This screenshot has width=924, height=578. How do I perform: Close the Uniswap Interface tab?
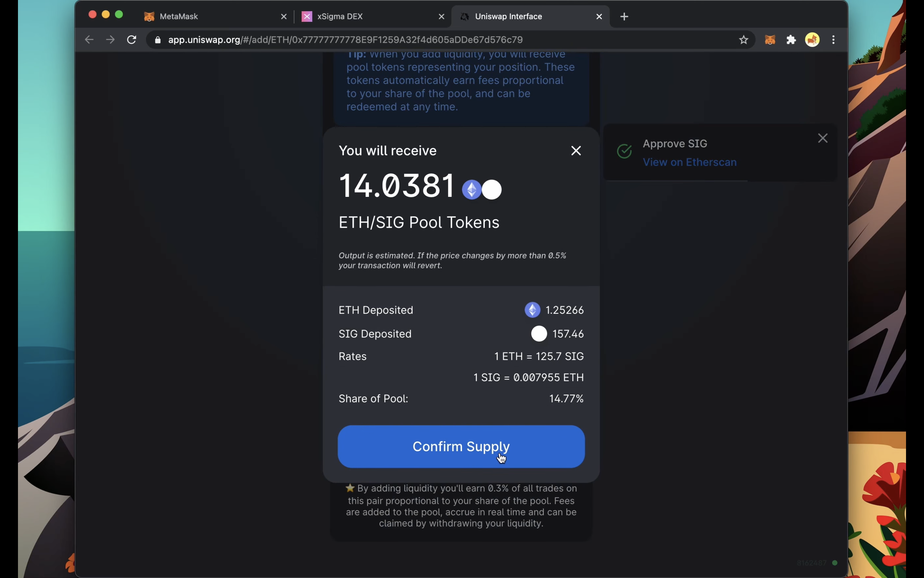click(x=599, y=16)
